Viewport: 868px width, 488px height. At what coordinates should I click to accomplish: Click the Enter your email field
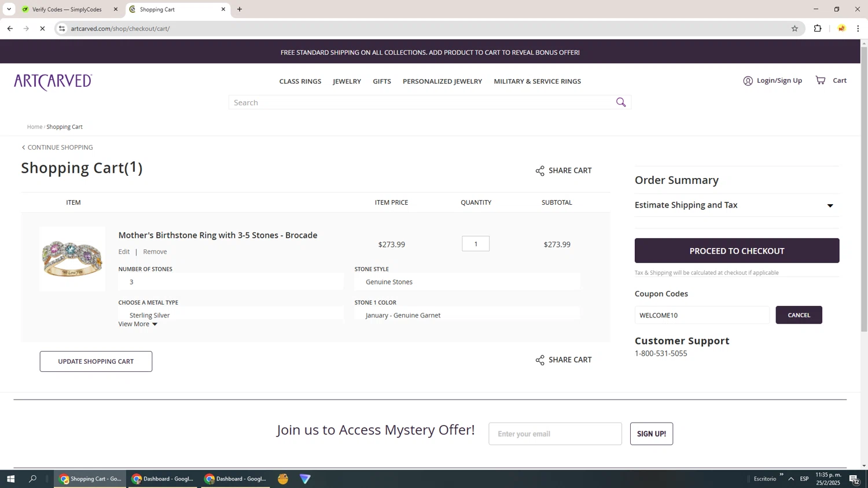point(555,434)
